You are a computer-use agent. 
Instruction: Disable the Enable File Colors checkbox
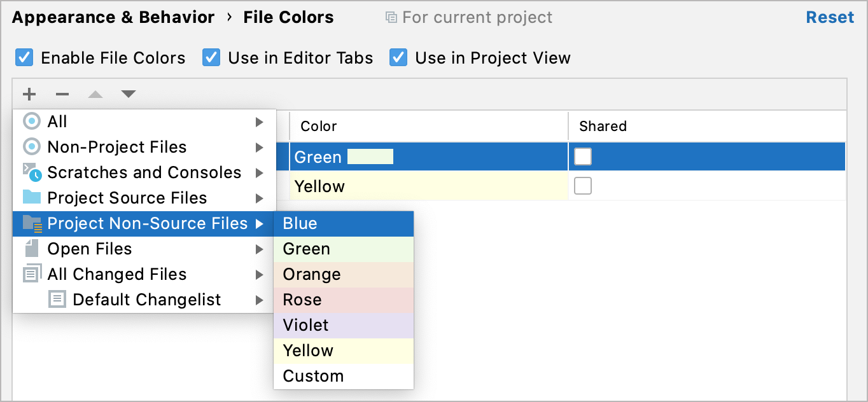pos(24,57)
